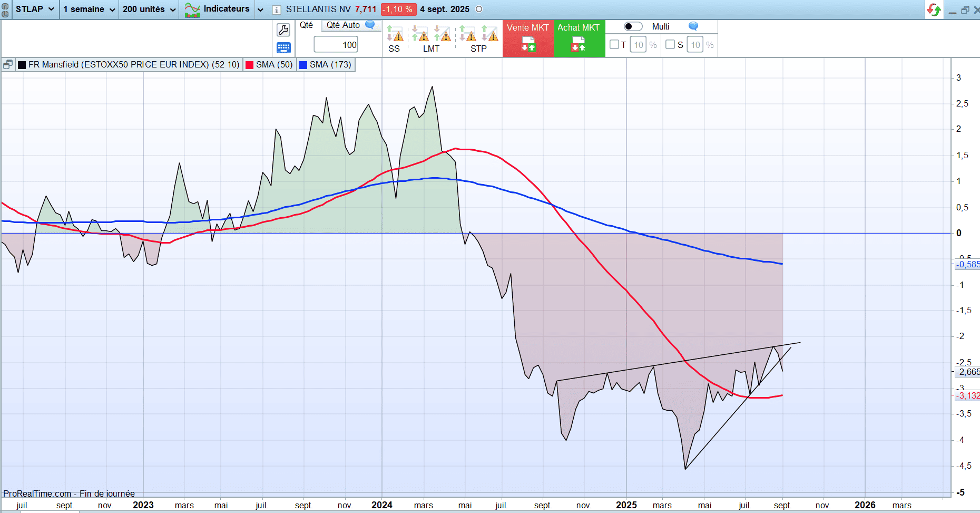Viewport: 980px width, 513px height.
Task: Click the red-green refresh arrows icon
Action: pos(934,9)
